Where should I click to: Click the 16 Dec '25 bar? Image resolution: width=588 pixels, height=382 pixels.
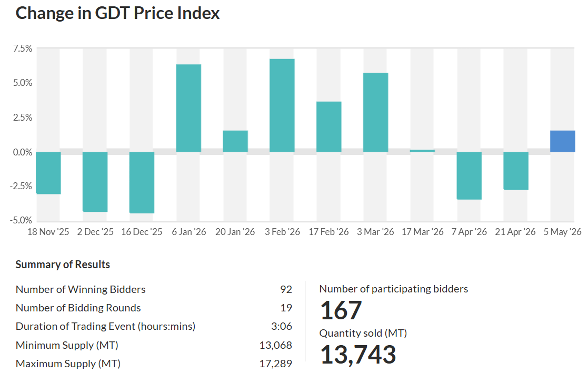click(142, 183)
